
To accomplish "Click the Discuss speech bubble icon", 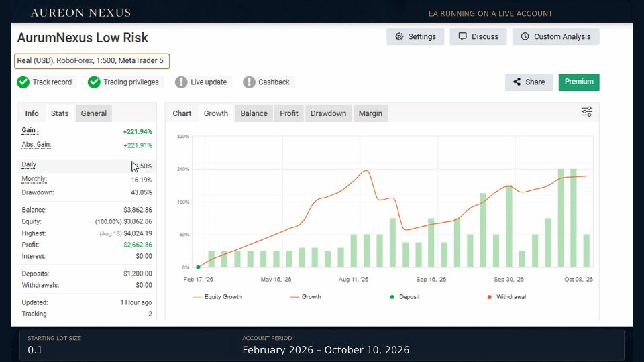I will (x=462, y=36).
